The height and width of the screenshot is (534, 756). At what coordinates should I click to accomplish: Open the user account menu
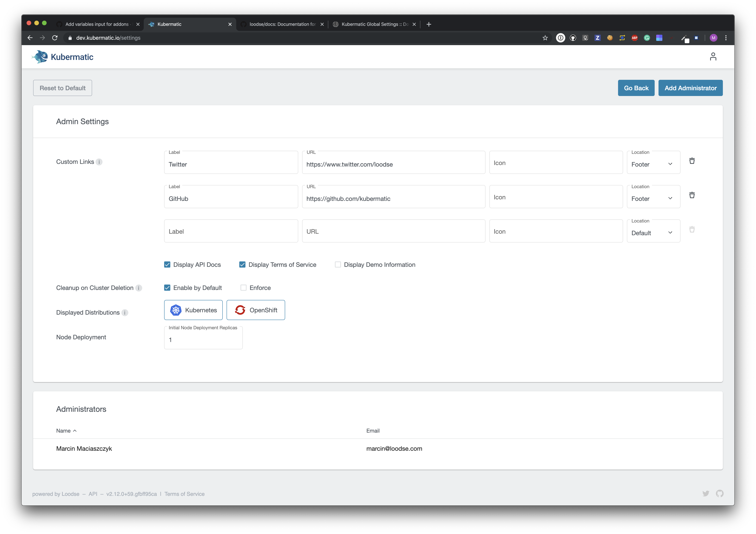(713, 56)
